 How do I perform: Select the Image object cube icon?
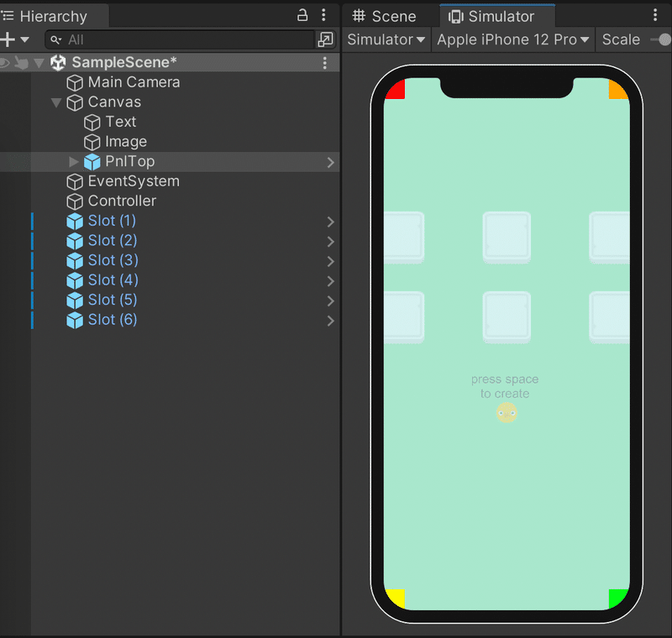click(92, 142)
